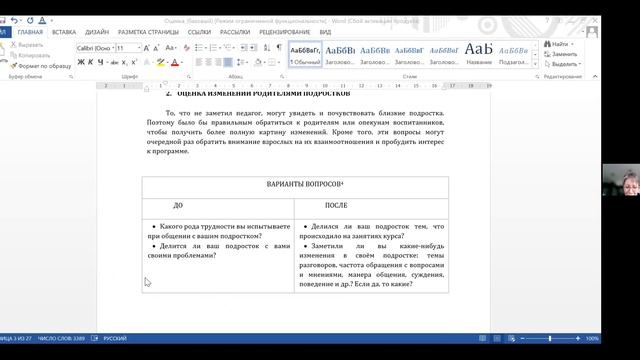This screenshot has height=360, width=640.
Task: Open underline style dropdown arrow
Action: pos(107,62)
